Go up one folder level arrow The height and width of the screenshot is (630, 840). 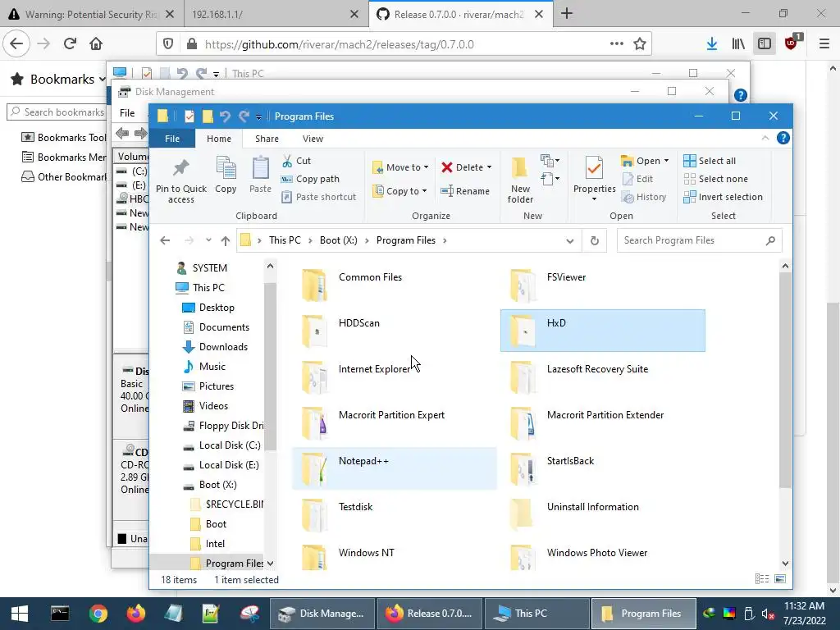click(226, 240)
